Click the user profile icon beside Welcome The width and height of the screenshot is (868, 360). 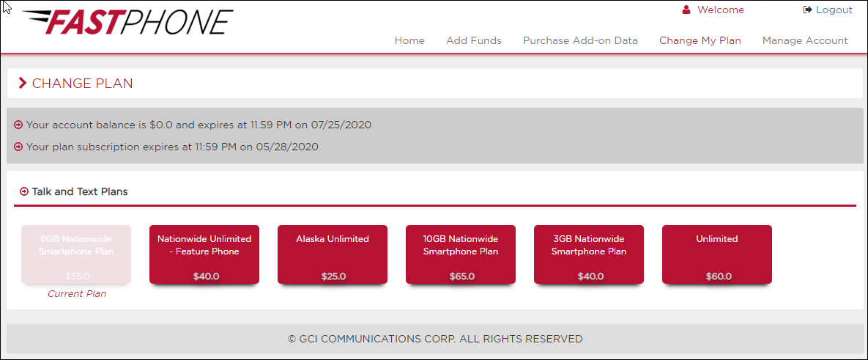point(686,10)
